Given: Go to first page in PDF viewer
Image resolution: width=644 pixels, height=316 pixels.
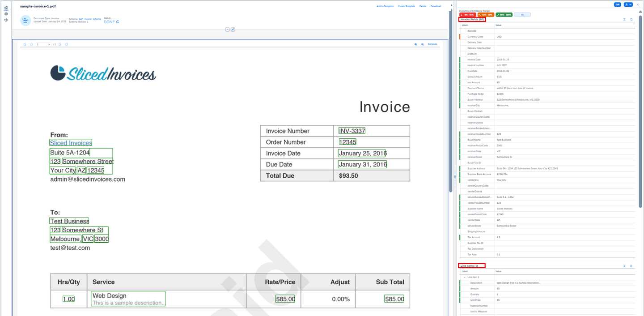Looking at the screenshot, I should click(x=25, y=44).
